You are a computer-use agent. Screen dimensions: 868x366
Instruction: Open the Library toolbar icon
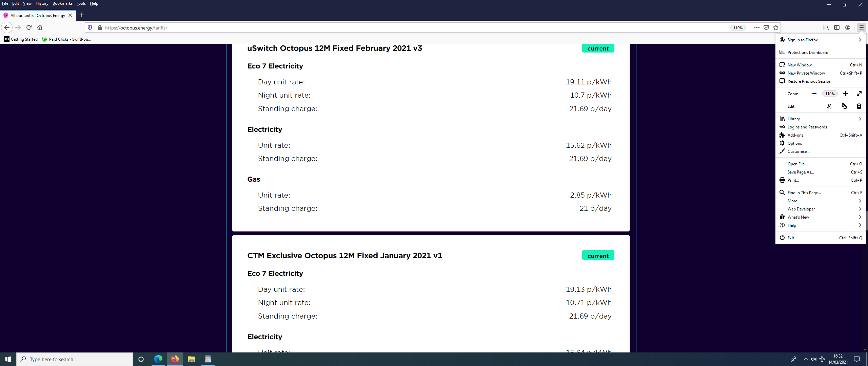(x=826, y=27)
